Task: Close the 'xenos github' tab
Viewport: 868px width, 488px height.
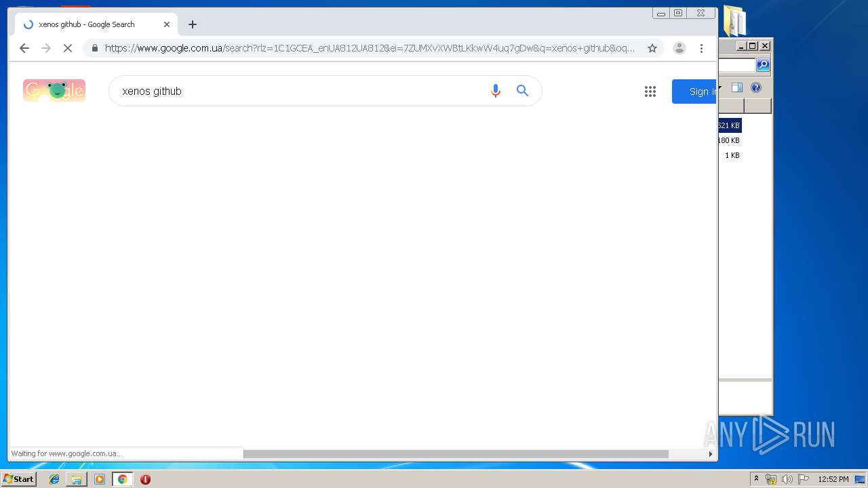Action: click(167, 24)
